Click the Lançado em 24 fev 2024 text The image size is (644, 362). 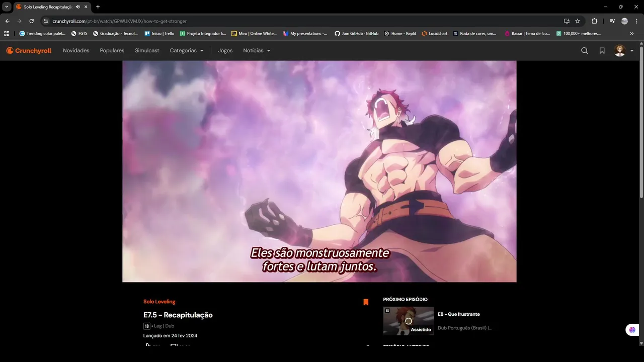click(171, 335)
